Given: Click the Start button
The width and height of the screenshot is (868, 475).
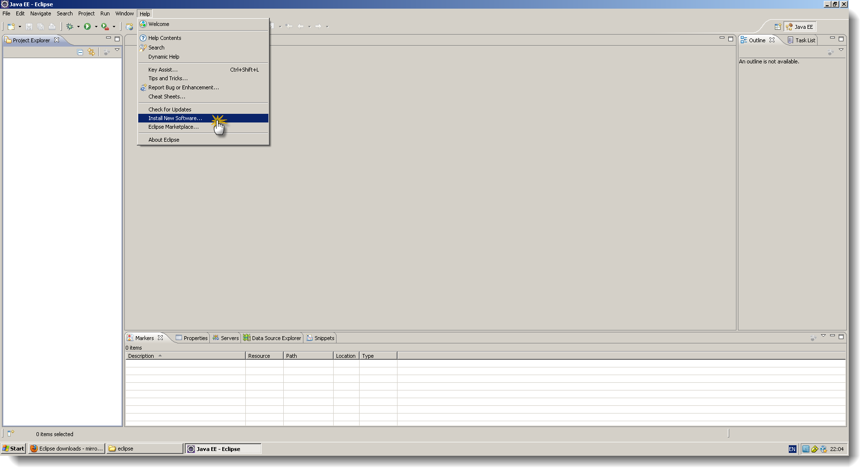Looking at the screenshot, I should (x=13, y=448).
